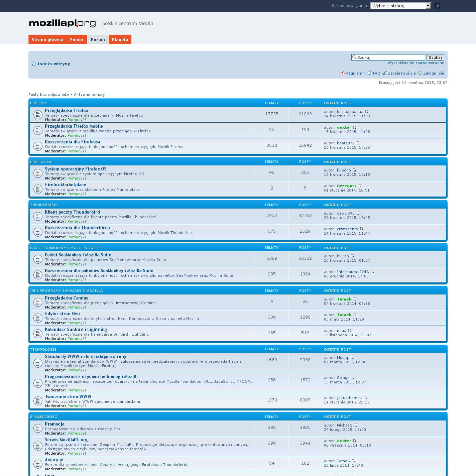
Task: Go to the Strona główna tab
Action: tap(47, 39)
